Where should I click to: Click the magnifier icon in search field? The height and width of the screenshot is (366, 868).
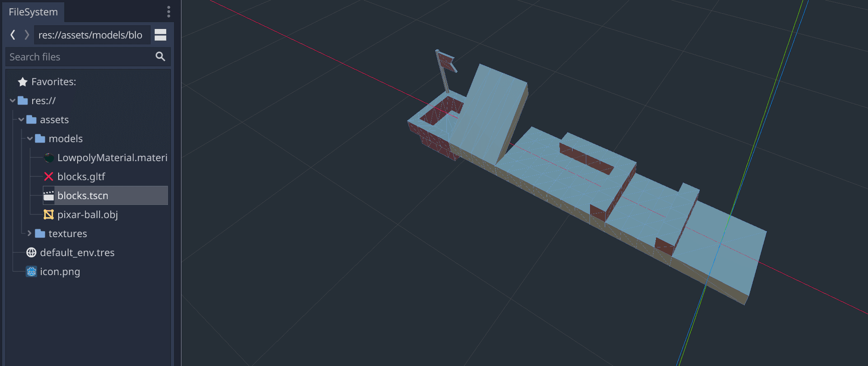(160, 57)
